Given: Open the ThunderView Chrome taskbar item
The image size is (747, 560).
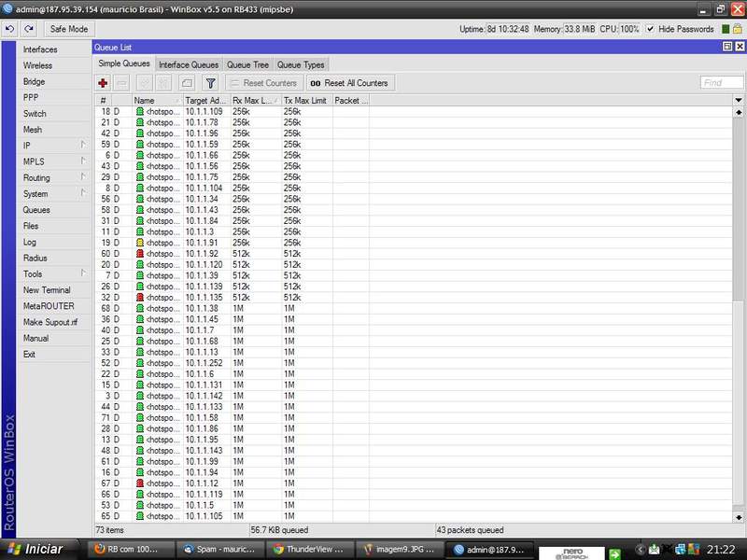Looking at the screenshot, I should pos(309,550).
